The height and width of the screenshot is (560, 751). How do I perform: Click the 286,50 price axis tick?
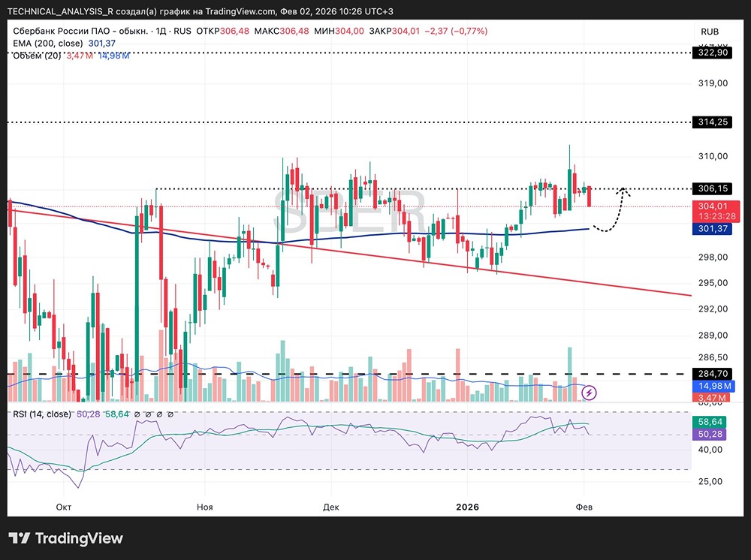click(x=713, y=357)
